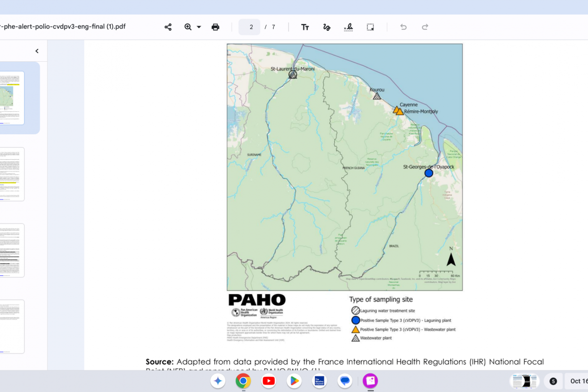This screenshot has height=392, width=588.
Task: Open YouTube from the shelf
Action: (x=269, y=381)
